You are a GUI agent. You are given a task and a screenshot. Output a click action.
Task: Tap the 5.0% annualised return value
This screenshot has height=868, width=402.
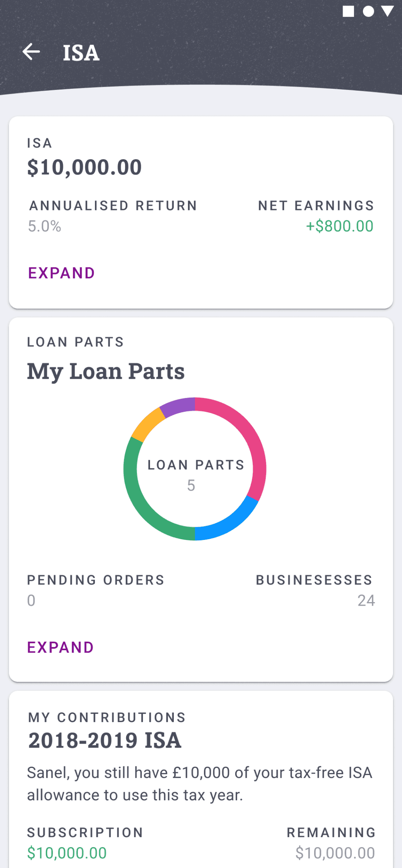coord(45,226)
